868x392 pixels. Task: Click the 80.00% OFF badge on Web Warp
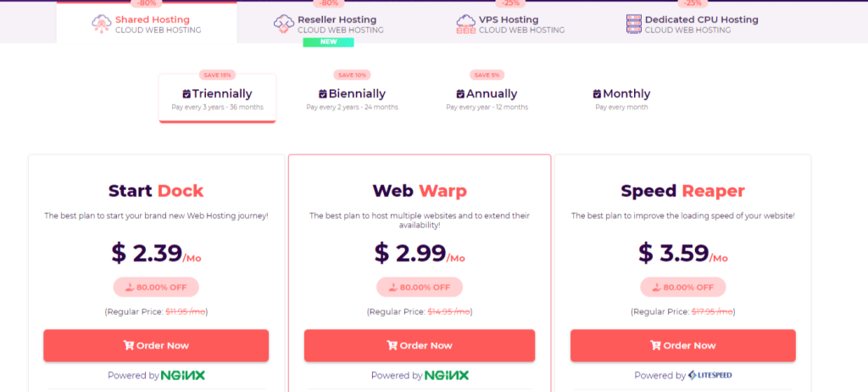pyautogui.click(x=420, y=287)
